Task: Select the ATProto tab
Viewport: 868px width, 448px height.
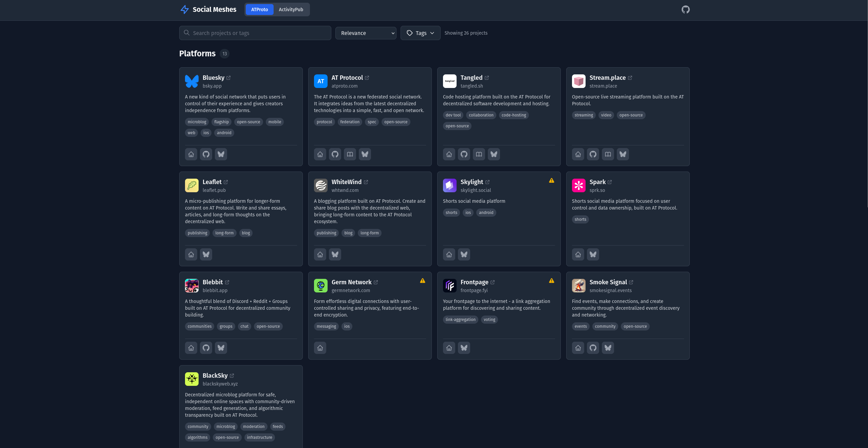Action: point(259,10)
